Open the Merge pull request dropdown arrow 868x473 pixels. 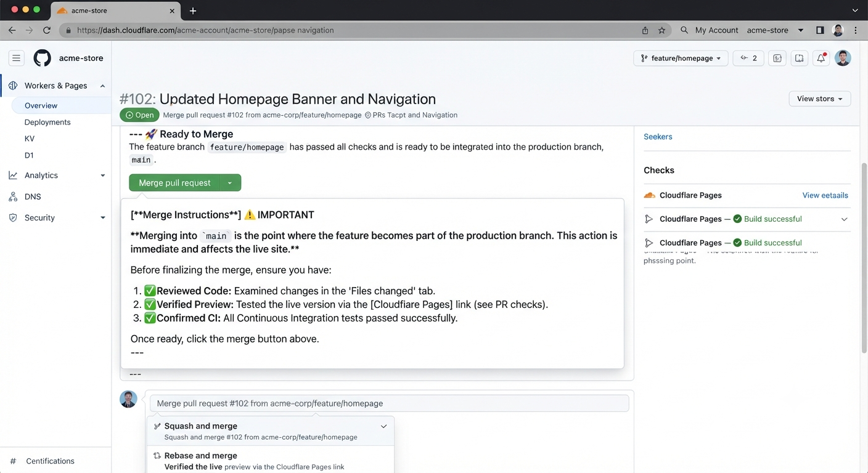tap(230, 183)
